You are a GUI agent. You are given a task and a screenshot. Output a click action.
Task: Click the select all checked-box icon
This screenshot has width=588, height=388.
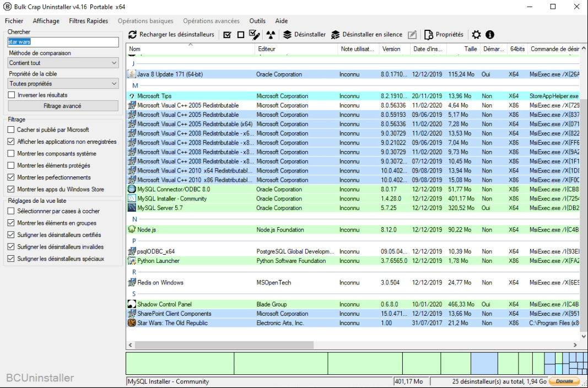[x=227, y=35]
